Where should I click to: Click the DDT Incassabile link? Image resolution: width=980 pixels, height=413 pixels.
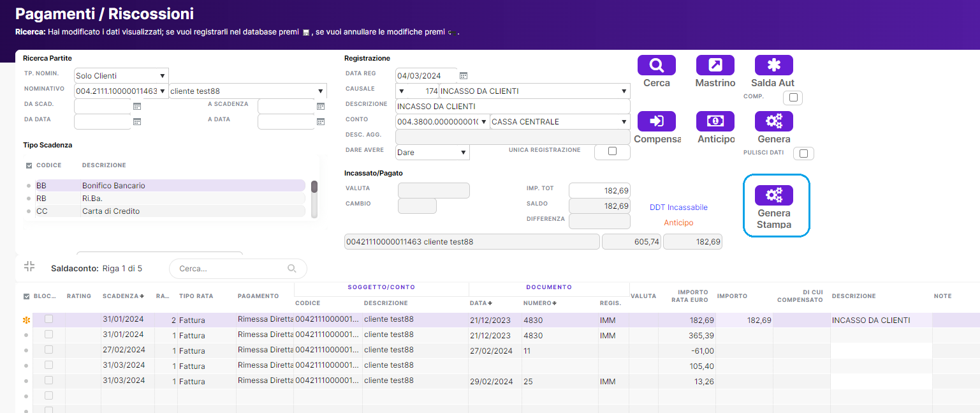[678, 207]
